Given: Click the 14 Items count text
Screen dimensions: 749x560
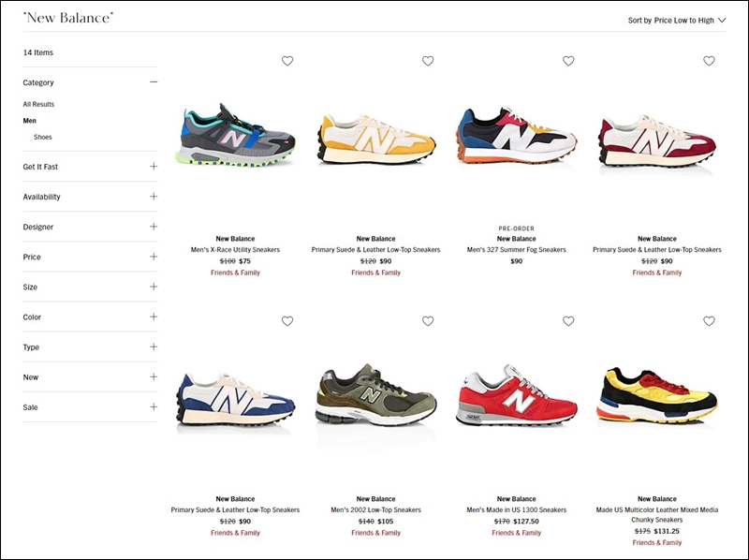Looking at the screenshot, I should 38,52.
